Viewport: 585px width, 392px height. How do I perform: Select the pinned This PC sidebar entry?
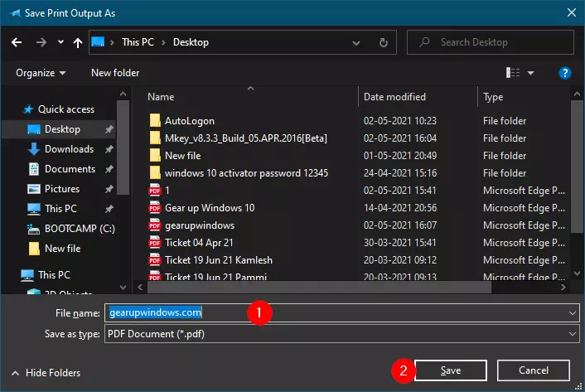60,209
